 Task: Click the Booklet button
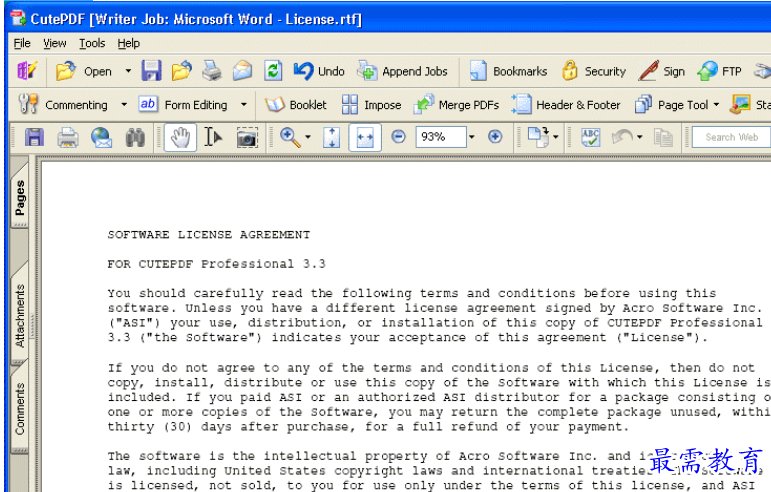pyautogui.click(x=295, y=105)
